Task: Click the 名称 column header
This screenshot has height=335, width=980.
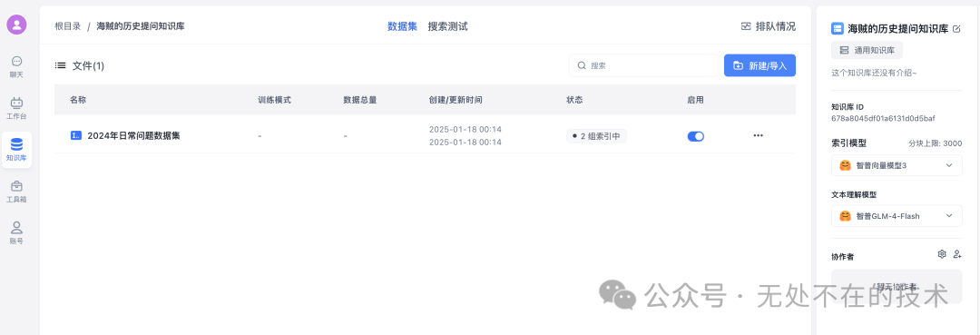Action: (x=77, y=99)
